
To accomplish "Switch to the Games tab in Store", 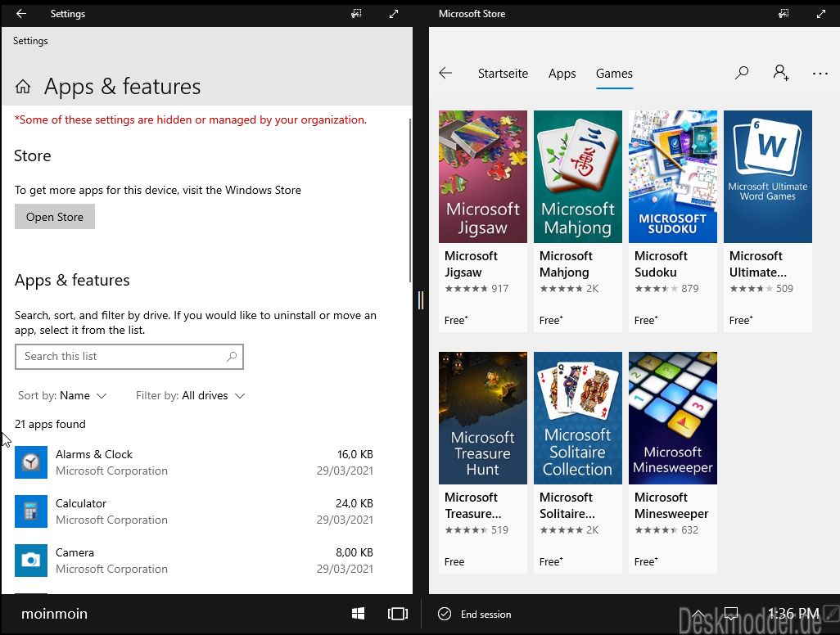I will tap(614, 74).
